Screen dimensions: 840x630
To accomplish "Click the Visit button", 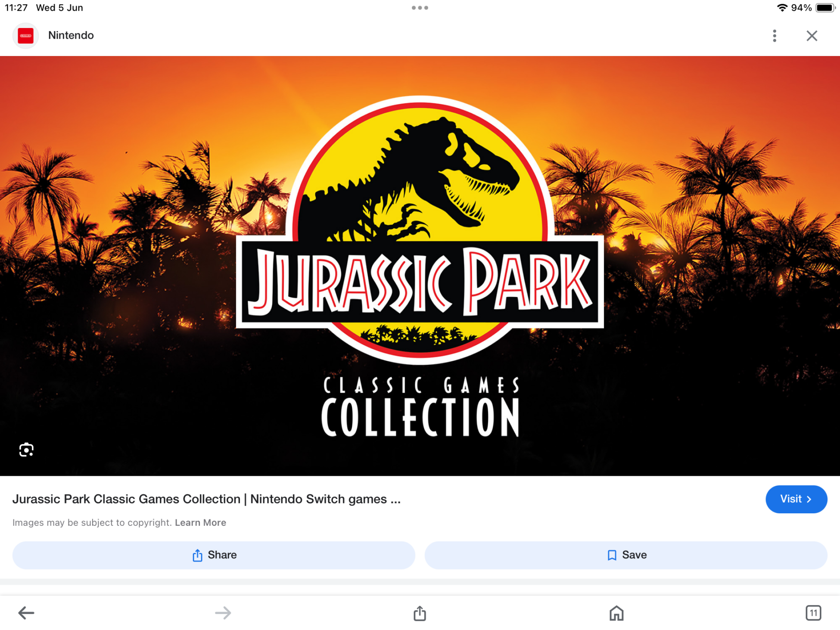I will click(x=796, y=499).
